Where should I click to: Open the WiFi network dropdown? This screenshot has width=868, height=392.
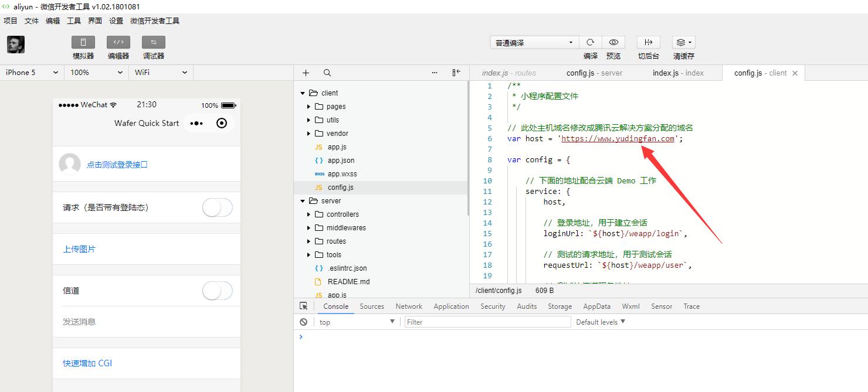click(x=161, y=73)
